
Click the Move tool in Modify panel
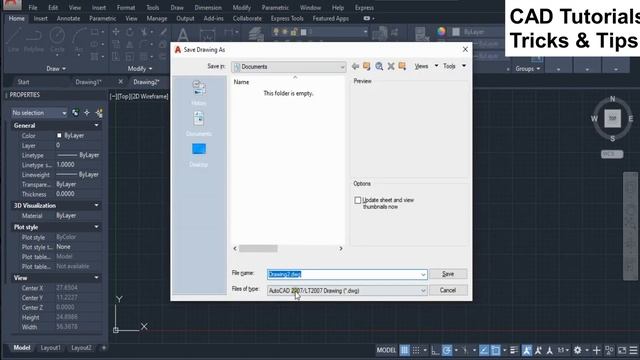116,32
